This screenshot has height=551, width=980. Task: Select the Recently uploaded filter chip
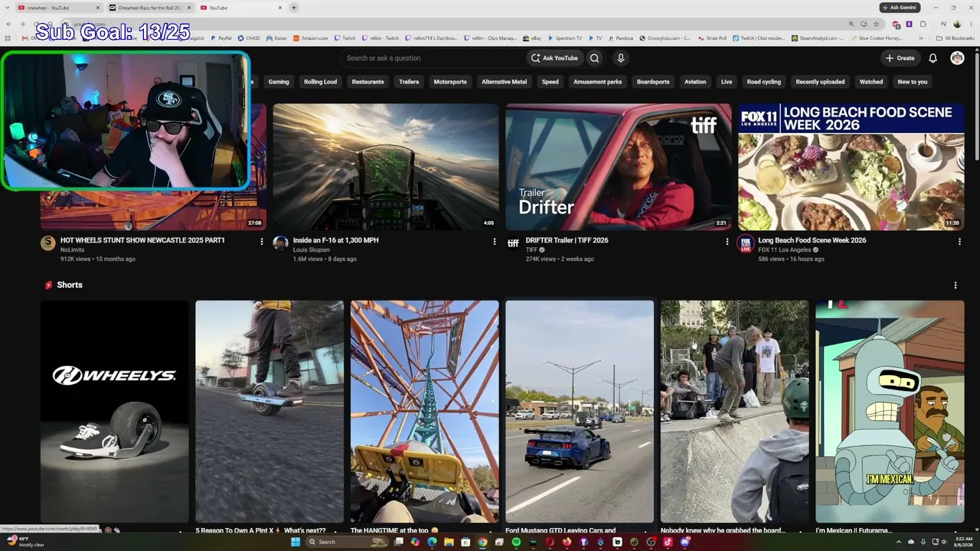point(820,82)
